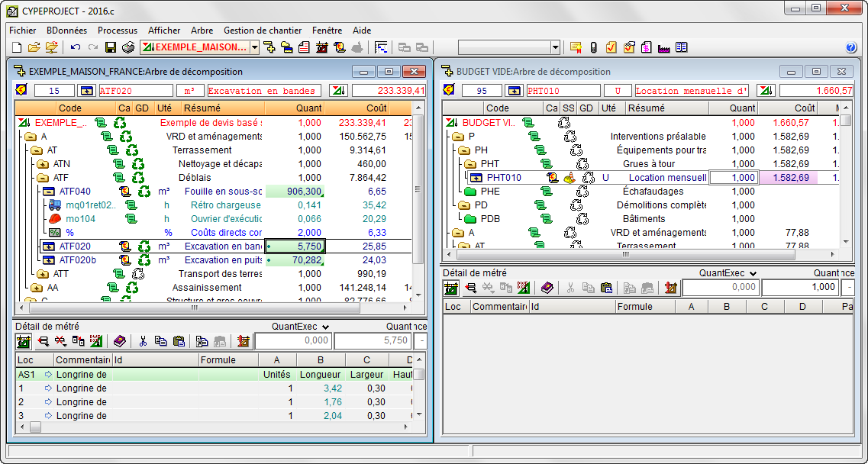Open the empty combo box in main toolbar
Viewport: 868px width, 464px height.
pos(556,47)
